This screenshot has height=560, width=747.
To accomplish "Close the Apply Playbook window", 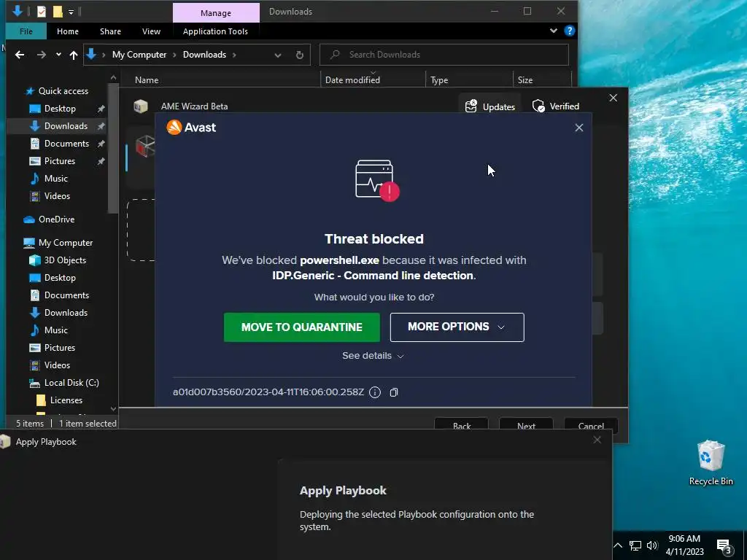I will (597, 440).
